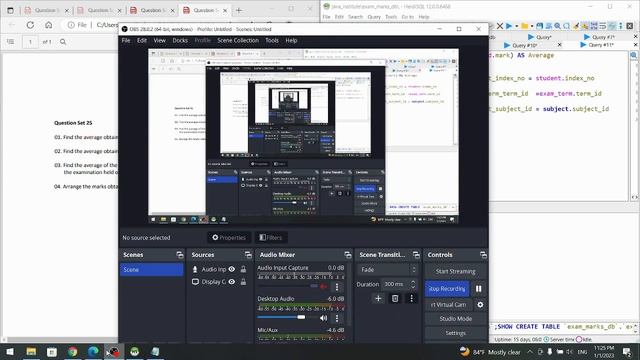Open a new browser tab
The image size is (640, 360).
point(239,10)
